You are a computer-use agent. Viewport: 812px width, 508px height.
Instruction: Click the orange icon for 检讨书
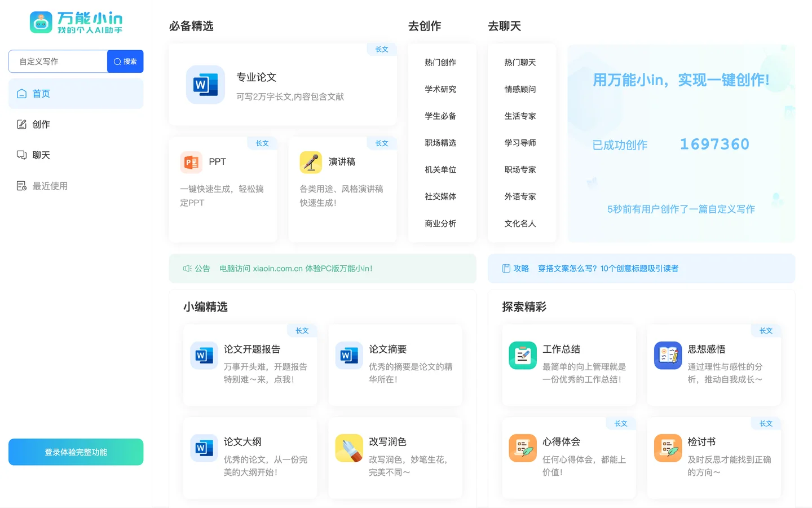668,448
